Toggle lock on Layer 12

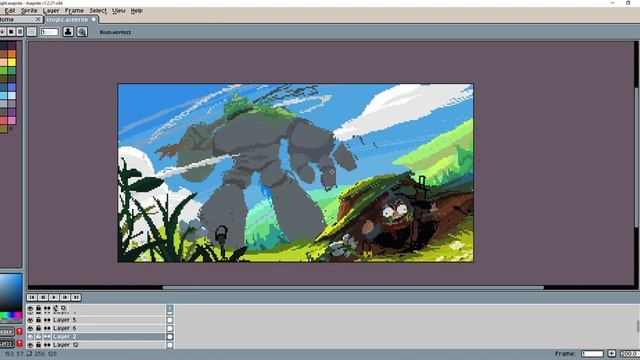pos(39,345)
